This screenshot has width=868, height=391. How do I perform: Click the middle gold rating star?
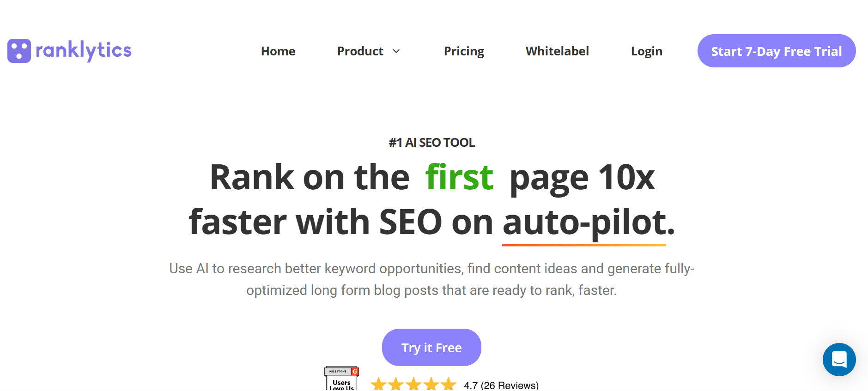(x=413, y=384)
